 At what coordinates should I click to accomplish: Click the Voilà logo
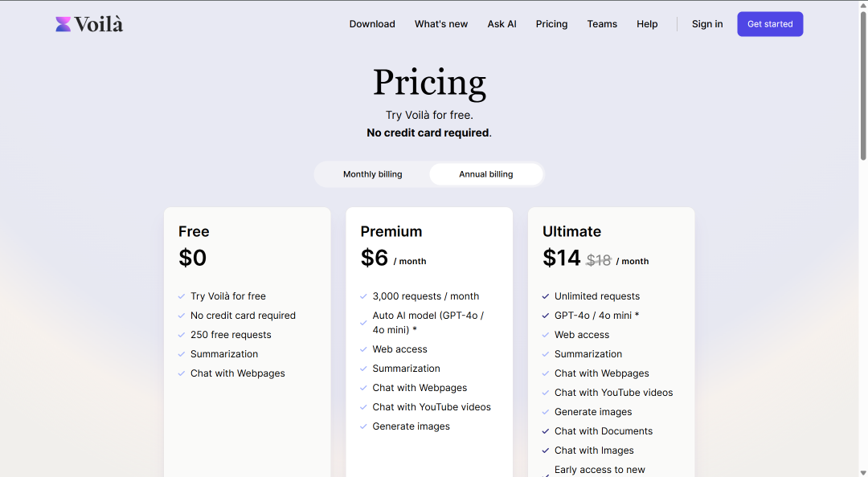point(89,24)
